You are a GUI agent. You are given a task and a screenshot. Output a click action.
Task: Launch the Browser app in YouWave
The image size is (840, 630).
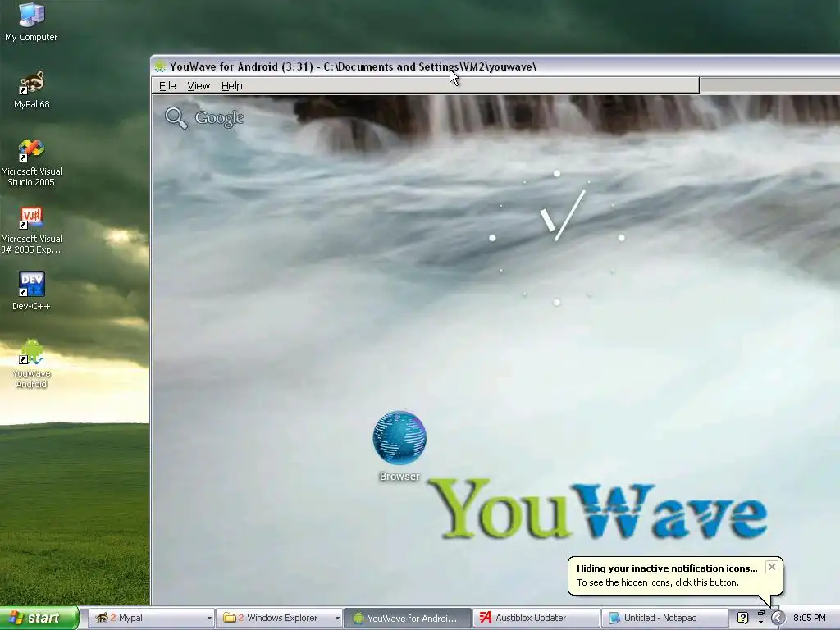pyautogui.click(x=399, y=445)
